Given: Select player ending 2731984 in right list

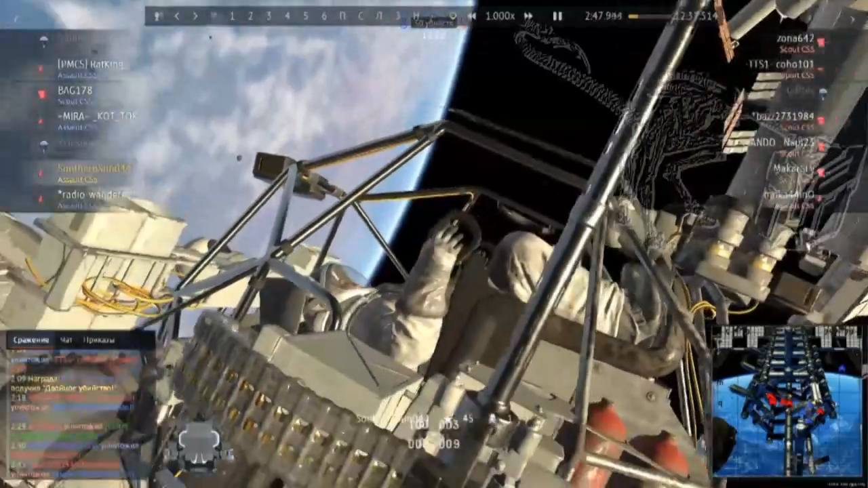Looking at the screenshot, I should 783,117.
